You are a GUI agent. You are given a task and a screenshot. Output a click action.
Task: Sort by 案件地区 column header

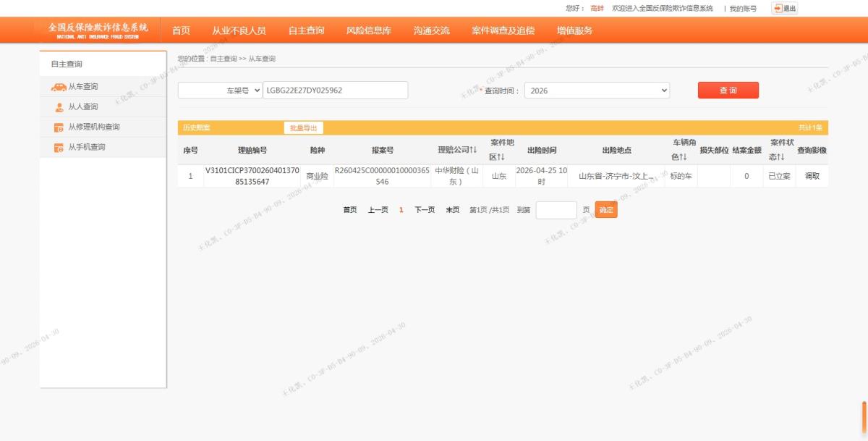coord(501,150)
